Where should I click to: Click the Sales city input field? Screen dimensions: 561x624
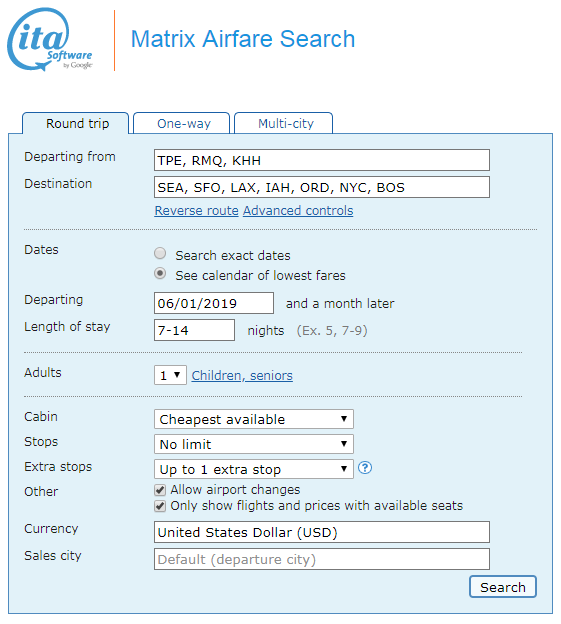[x=322, y=559]
